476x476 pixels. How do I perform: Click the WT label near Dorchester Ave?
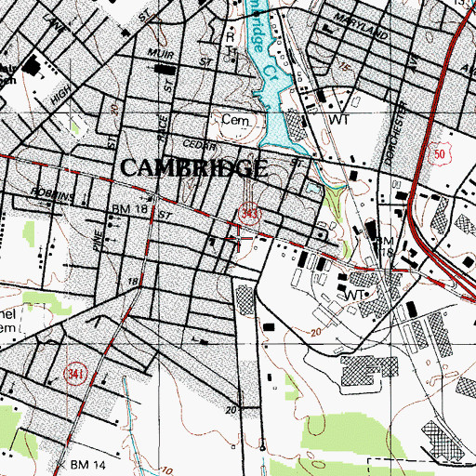click(x=339, y=120)
